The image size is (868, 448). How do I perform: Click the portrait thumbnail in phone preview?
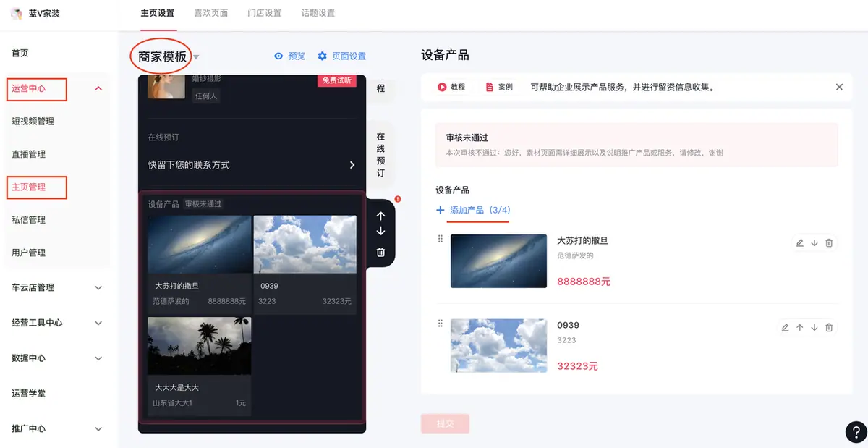[x=166, y=87]
